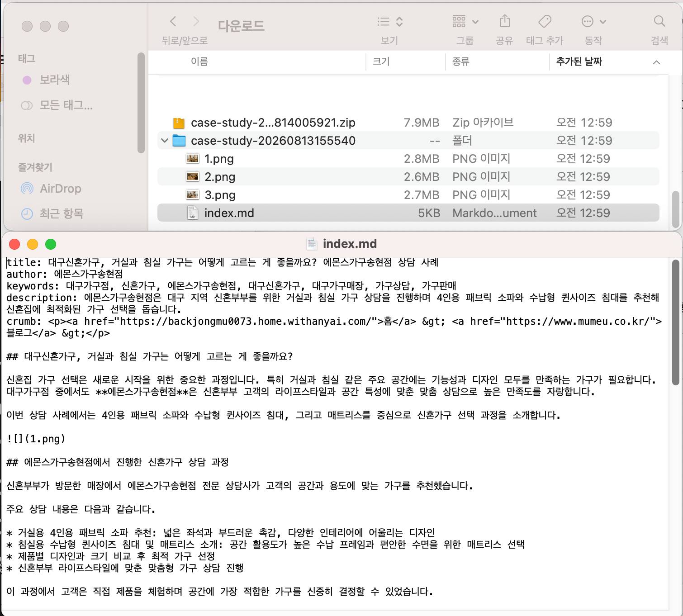Close the index.md window with red button

click(x=14, y=244)
